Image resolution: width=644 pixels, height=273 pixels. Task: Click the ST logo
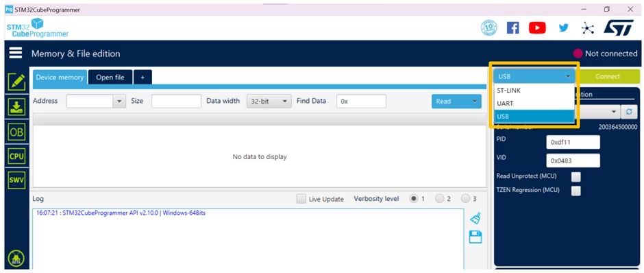click(x=619, y=28)
